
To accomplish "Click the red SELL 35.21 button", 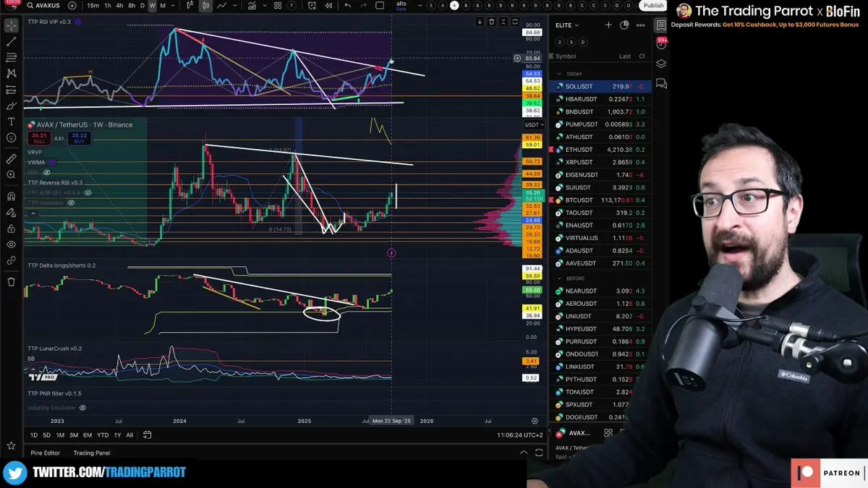I will (38, 137).
